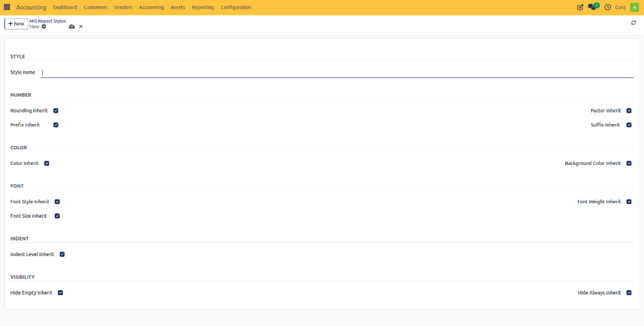The image size is (644, 326).
Task: Toggle Hide Empty Inherit checkbox
Action: click(x=60, y=293)
